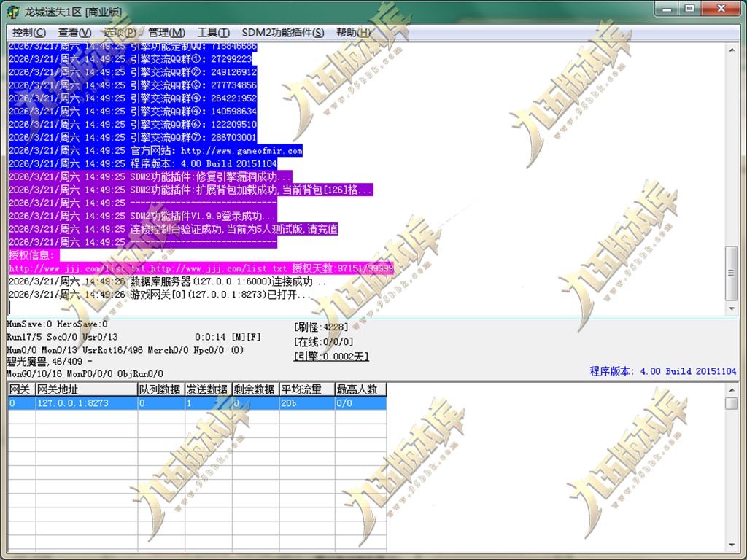Click gateway list scroll up arrow
This screenshot has height=560, width=747.
coord(732,390)
